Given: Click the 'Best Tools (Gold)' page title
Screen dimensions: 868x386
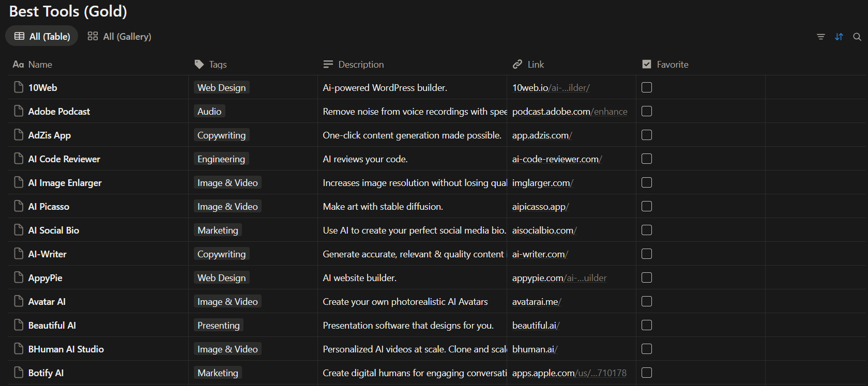Looking at the screenshot, I should tap(68, 11).
